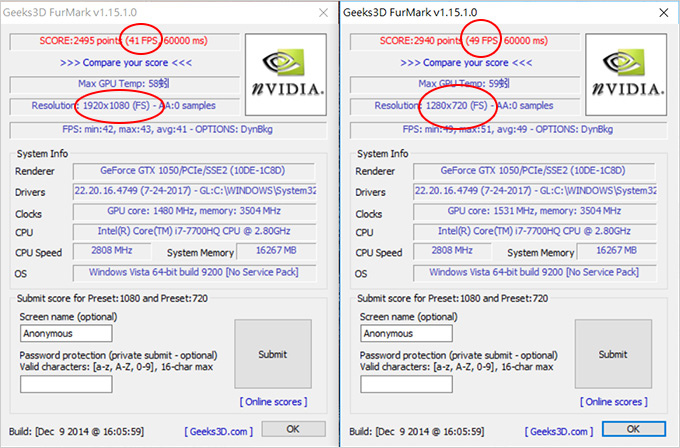The height and width of the screenshot is (448, 680).
Task: Click FPS min:42, max:43 line
Action: [x=168, y=130]
